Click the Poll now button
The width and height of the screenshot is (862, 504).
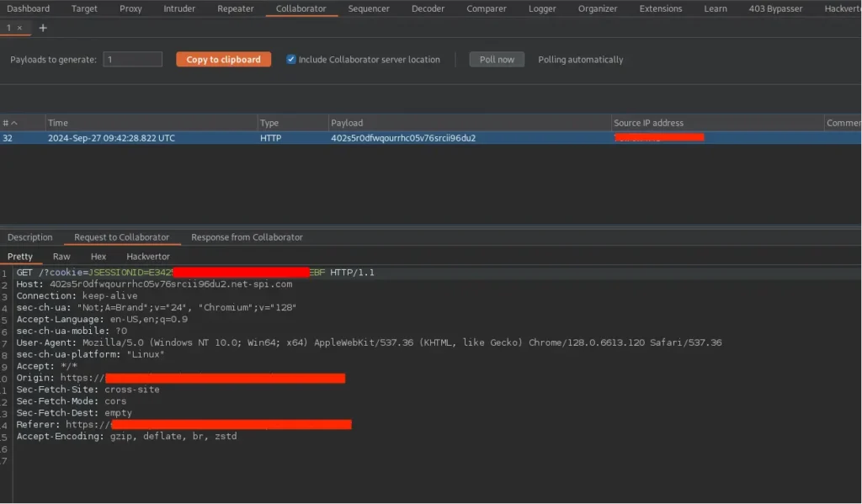pyautogui.click(x=497, y=60)
